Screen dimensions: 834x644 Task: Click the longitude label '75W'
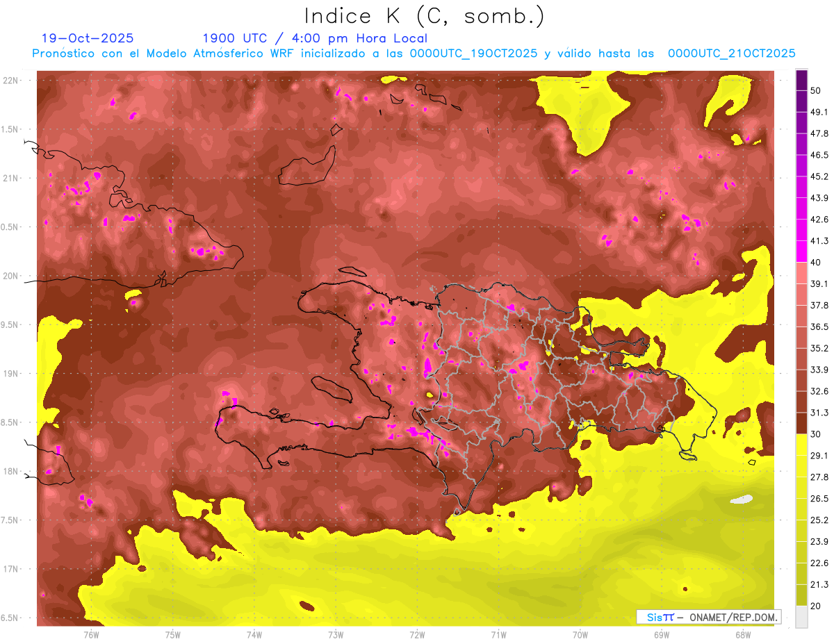pos(173,634)
